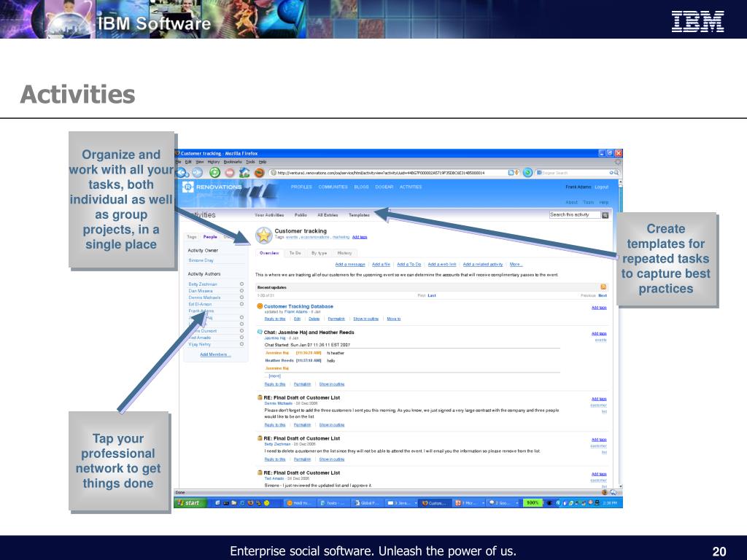Open the File menu in Firefox
Screen dimensions: 747x560
point(179,162)
